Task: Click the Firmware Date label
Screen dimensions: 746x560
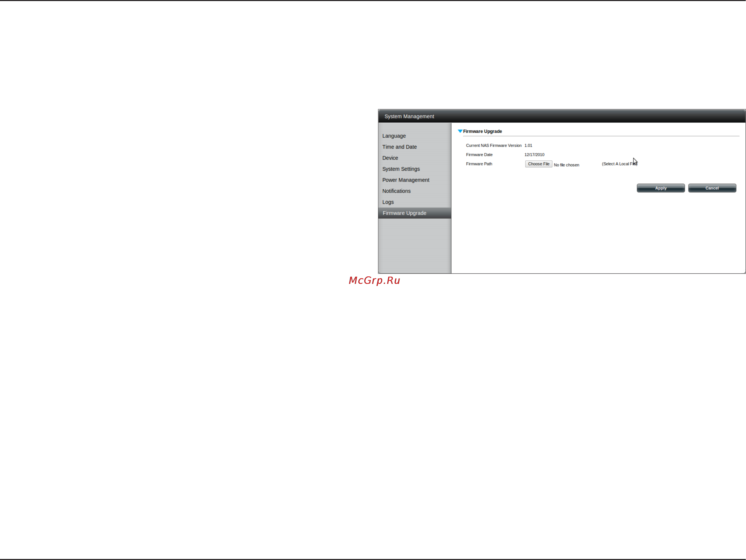Action: pyautogui.click(x=479, y=155)
